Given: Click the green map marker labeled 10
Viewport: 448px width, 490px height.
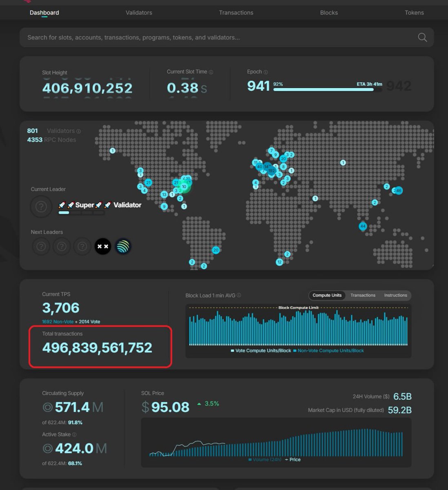Looking at the screenshot, I should coord(184,187).
